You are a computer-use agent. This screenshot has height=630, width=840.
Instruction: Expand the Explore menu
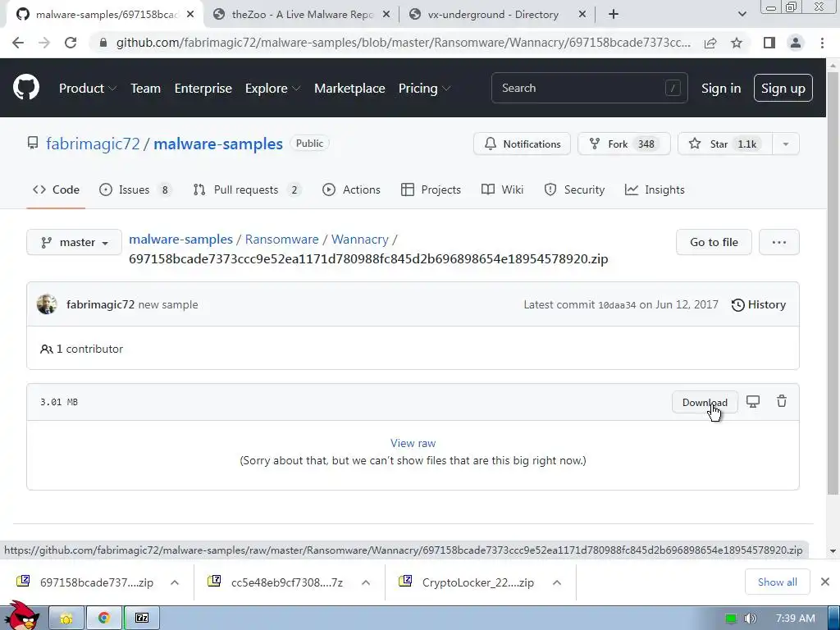272,89
